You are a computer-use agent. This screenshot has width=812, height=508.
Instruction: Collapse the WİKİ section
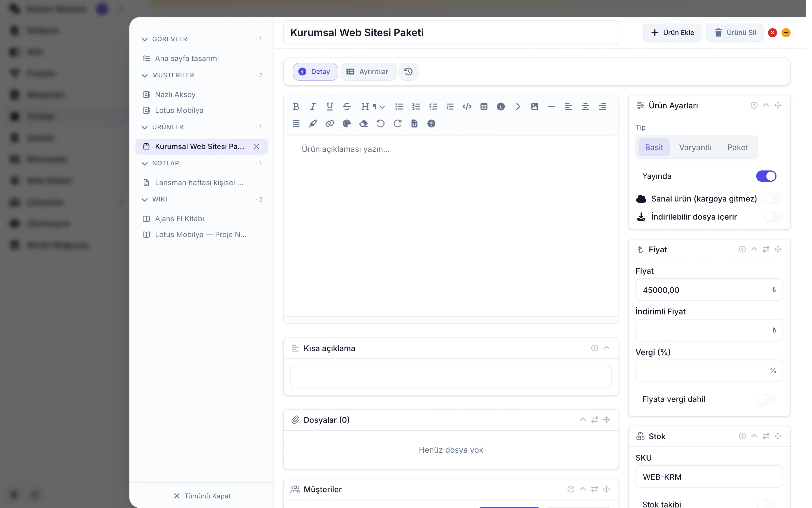pos(144,200)
